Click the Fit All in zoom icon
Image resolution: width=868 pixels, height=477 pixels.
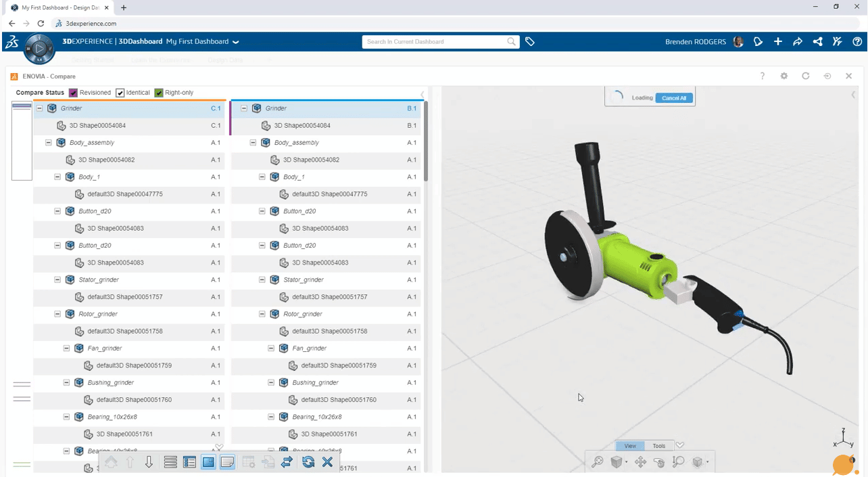[597, 461]
